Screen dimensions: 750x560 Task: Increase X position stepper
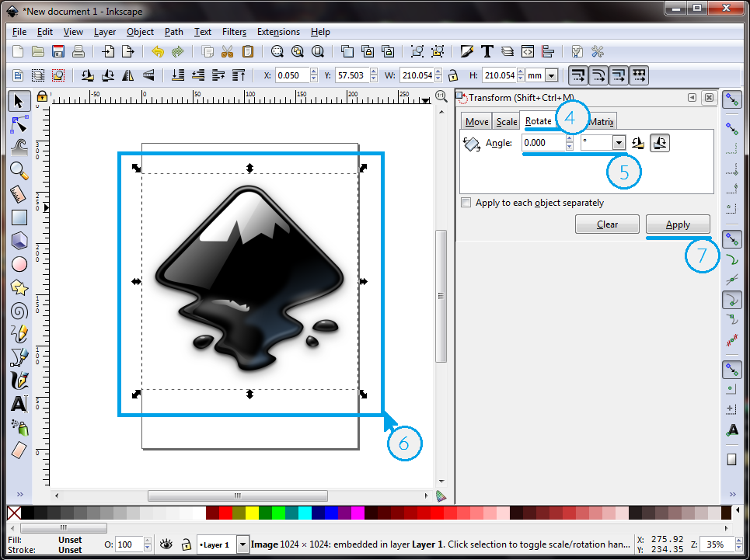point(314,71)
